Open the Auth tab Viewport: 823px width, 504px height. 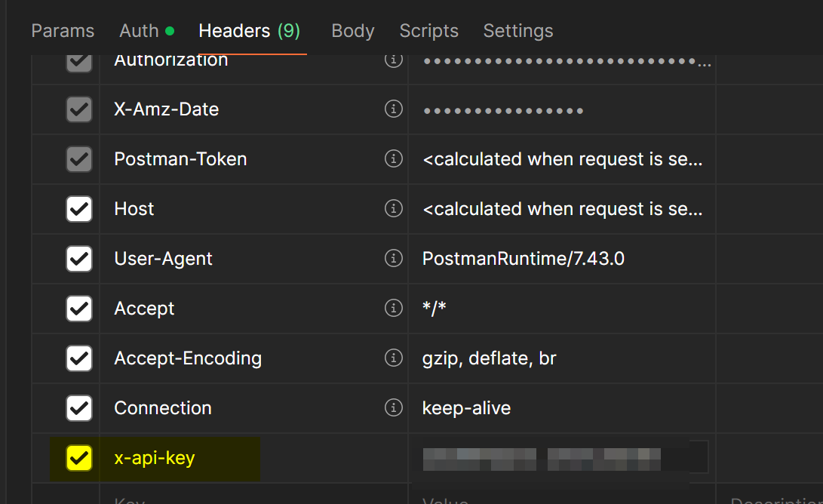coord(140,31)
